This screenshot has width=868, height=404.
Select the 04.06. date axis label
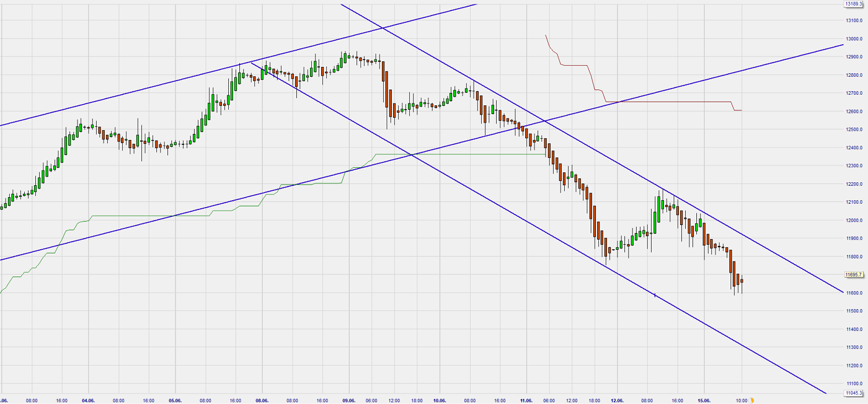click(87, 400)
